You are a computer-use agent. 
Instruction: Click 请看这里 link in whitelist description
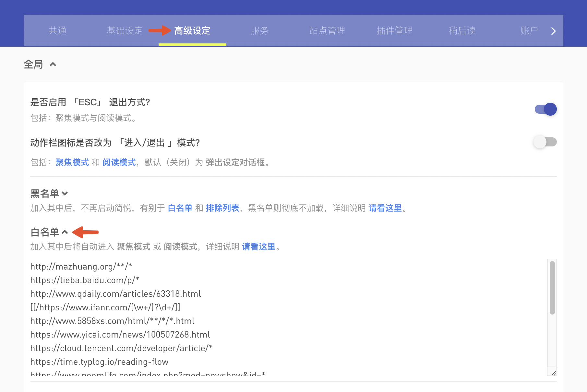tap(258, 247)
